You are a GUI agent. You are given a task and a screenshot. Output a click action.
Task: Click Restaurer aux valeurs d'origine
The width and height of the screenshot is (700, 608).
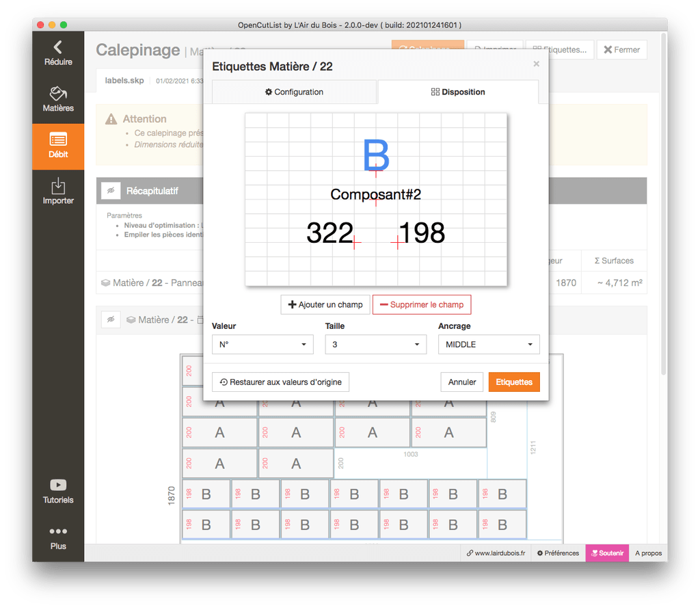click(x=280, y=382)
